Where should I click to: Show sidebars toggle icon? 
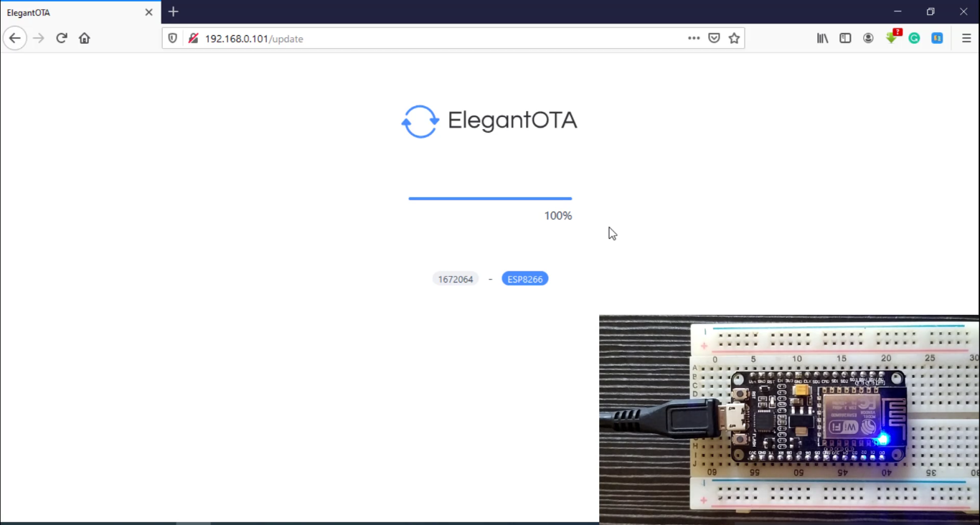(x=845, y=38)
